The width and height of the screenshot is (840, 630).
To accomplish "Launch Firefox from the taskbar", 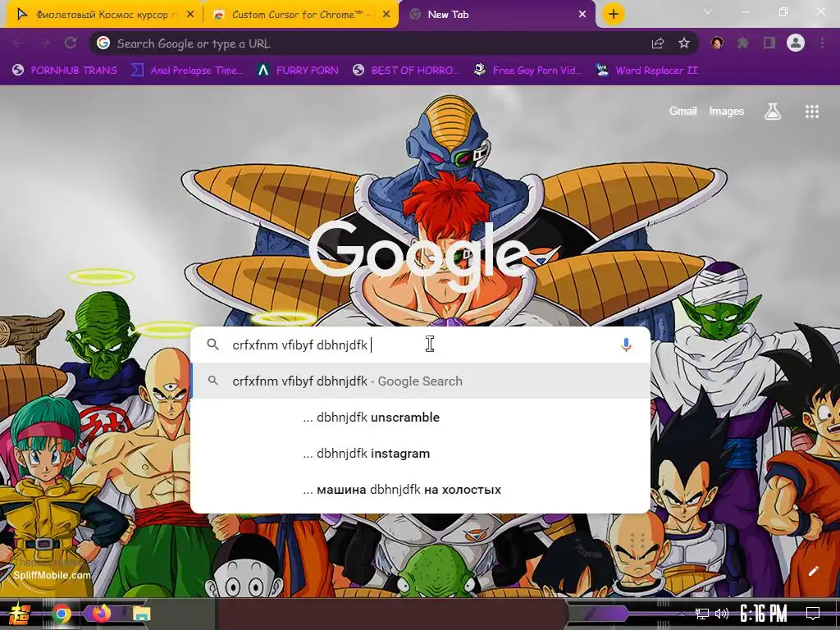I will point(101,613).
